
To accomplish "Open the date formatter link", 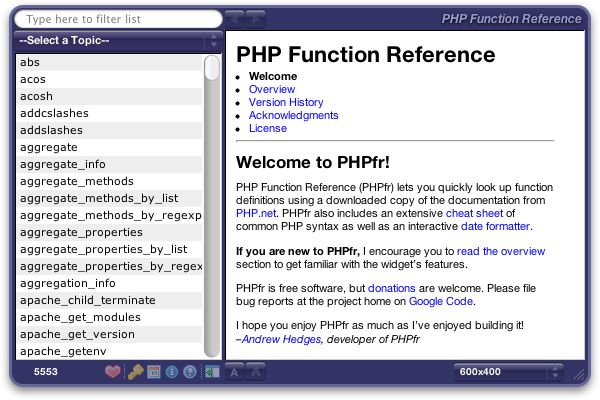I will (495, 226).
